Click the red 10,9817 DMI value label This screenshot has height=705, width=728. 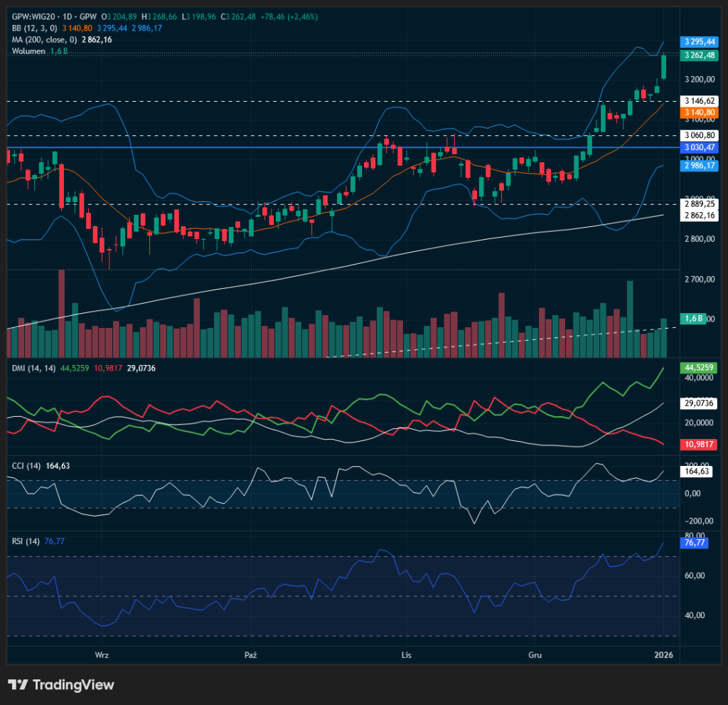[x=699, y=444]
